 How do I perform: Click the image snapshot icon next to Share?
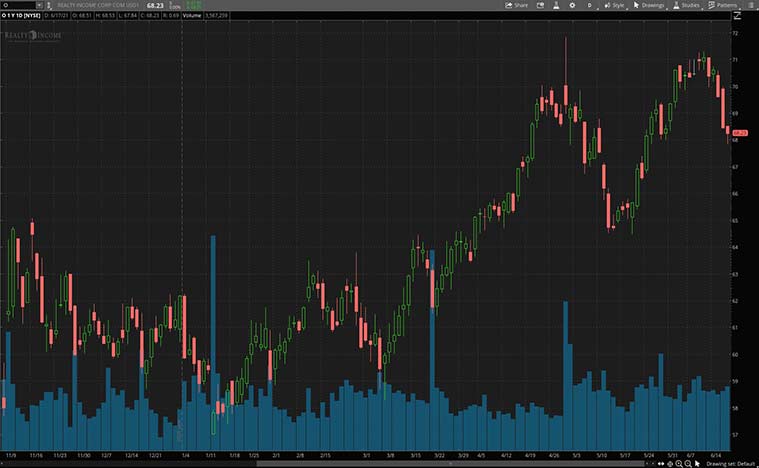point(542,5)
